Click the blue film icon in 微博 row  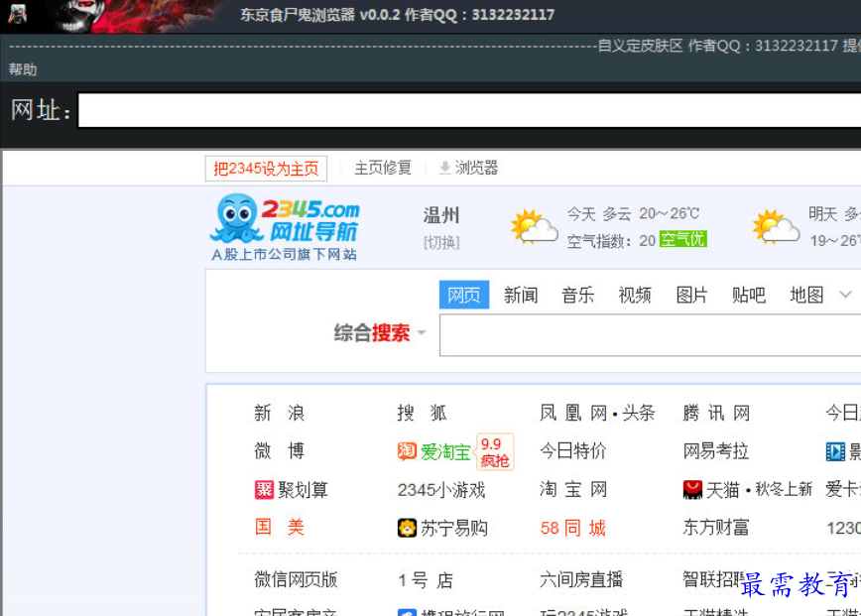(835, 452)
